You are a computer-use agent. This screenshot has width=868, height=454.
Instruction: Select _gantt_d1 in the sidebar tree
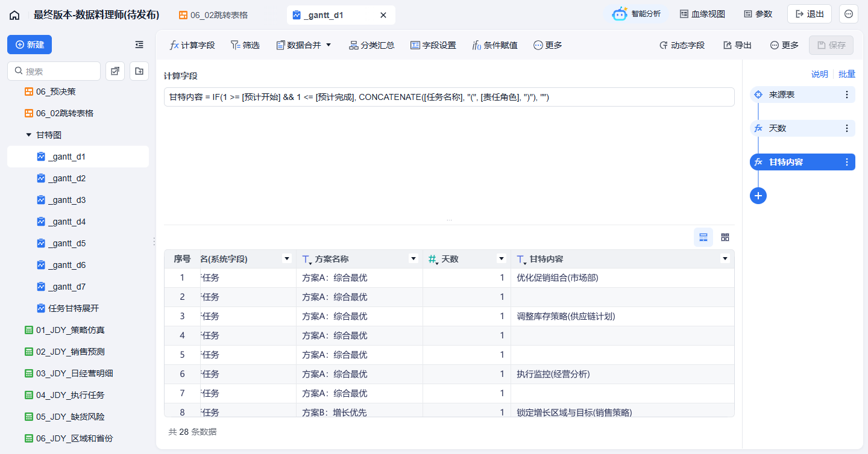pyautogui.click(x=78, y=157)
